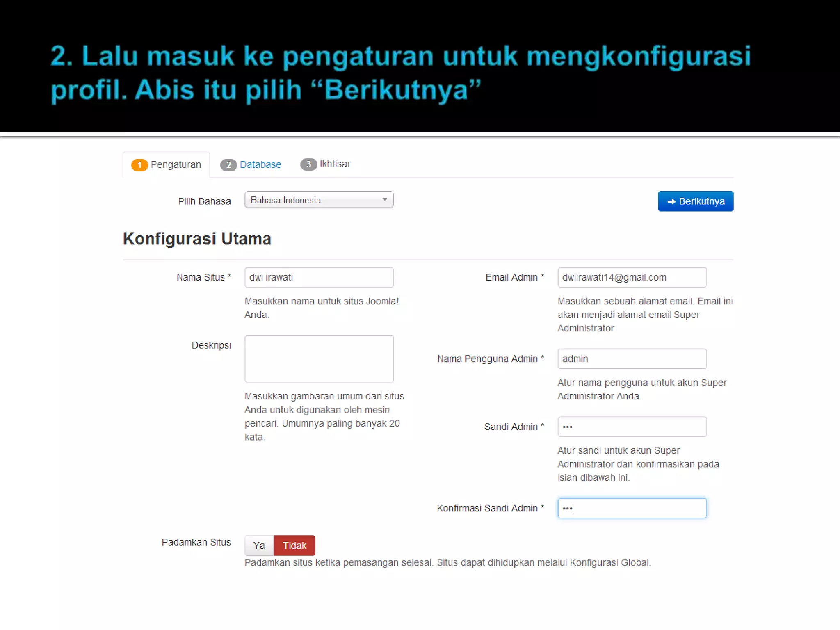Select Tidak for Padamkan Situs

click(294, 546)
